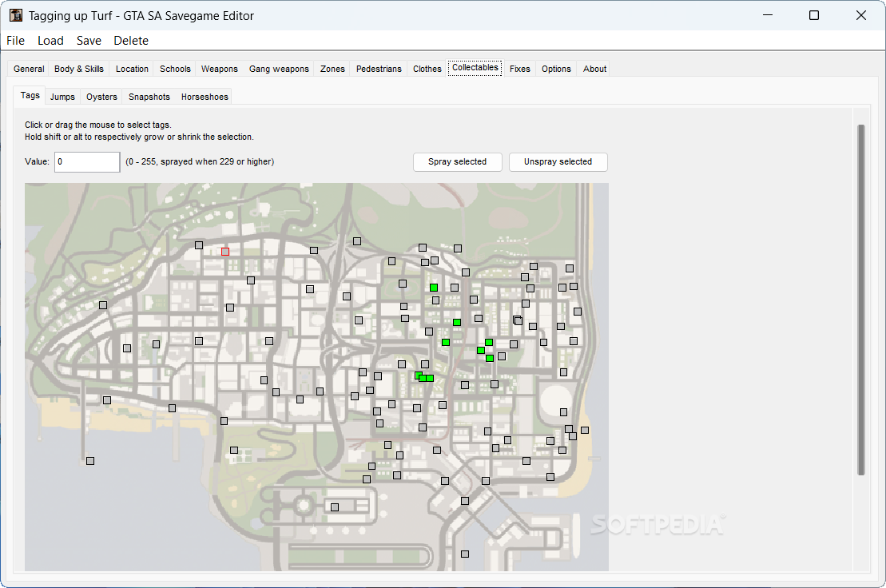The height and width of the screenshot is (588, 886).
Task: Switch to the Weapons tab
Action: [x=219, y=69]
